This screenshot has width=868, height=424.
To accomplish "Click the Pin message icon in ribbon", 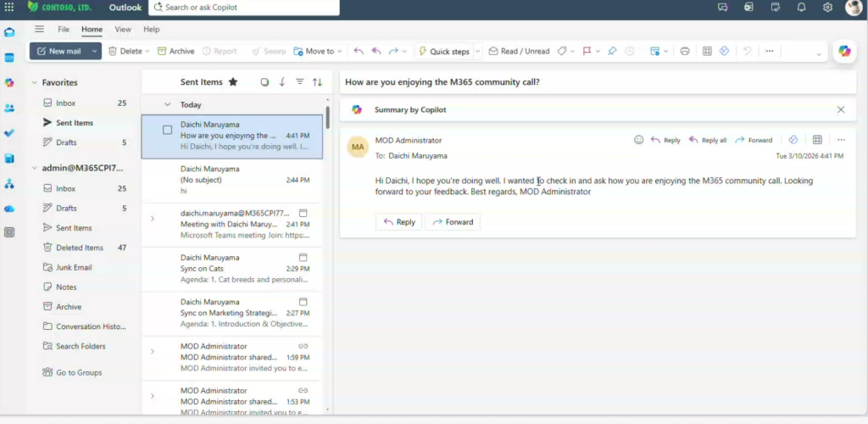I will [612, 51].
